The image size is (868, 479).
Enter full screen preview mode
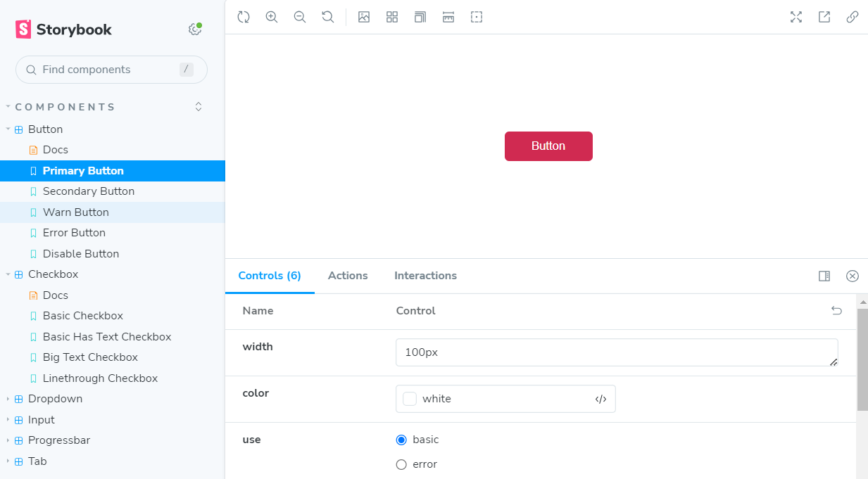(796, 17)
